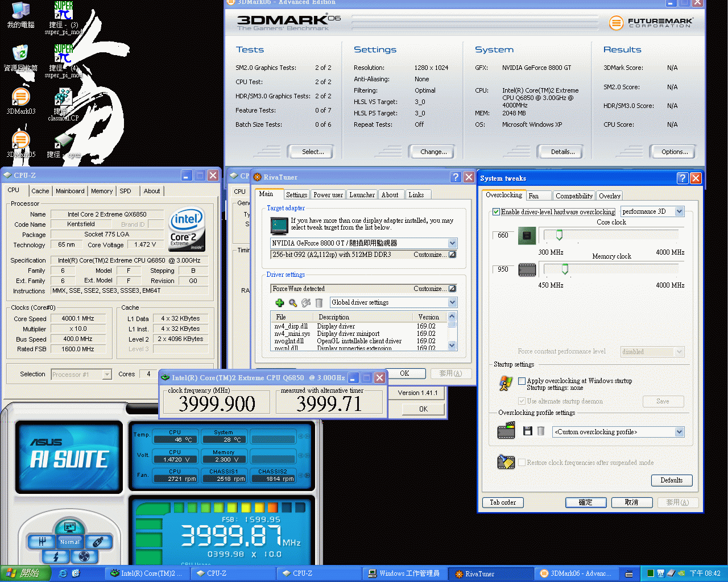The height and width of the screenshot is (582, 728).
Task: Switch to CPU-Z Cache tab
Action: pyautogui.click(x=40, y=191)
